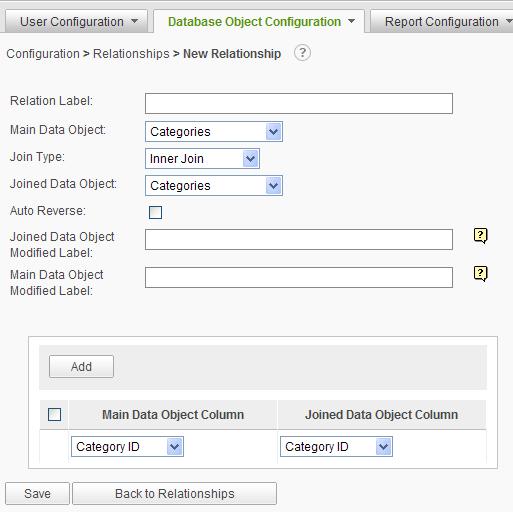Open the Joined Data Object dropdown

(214, 186)
